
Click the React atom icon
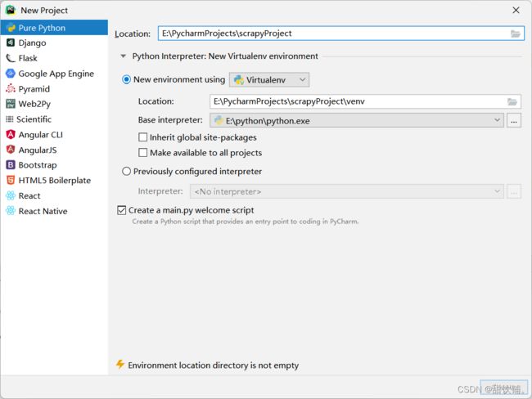tap(11, 195)
